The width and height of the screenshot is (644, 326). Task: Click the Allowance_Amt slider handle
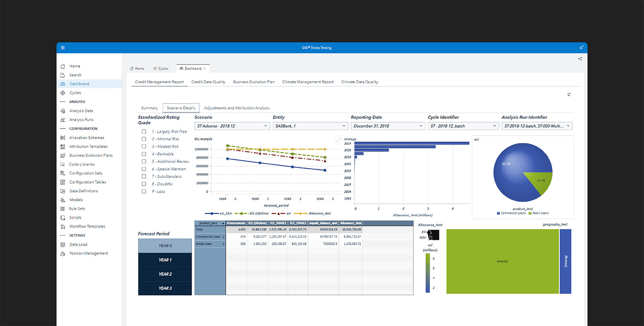click(433, 235)
